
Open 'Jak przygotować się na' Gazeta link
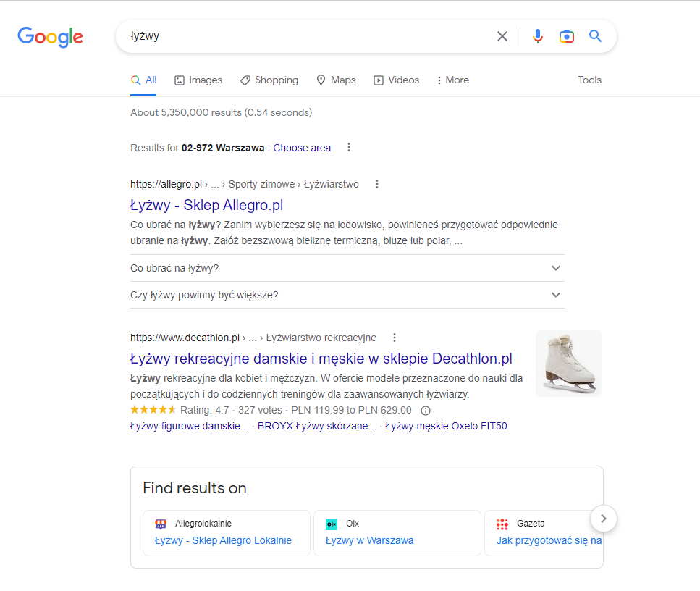(x=549, y=540)
